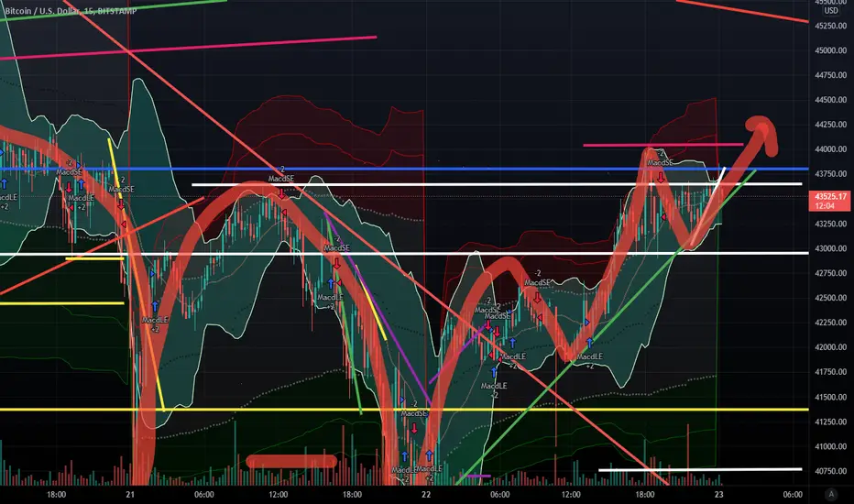This screenshot has width=854, height=504.
Task: Click the 41250.00 price axis label
Action: coord(830,422)
